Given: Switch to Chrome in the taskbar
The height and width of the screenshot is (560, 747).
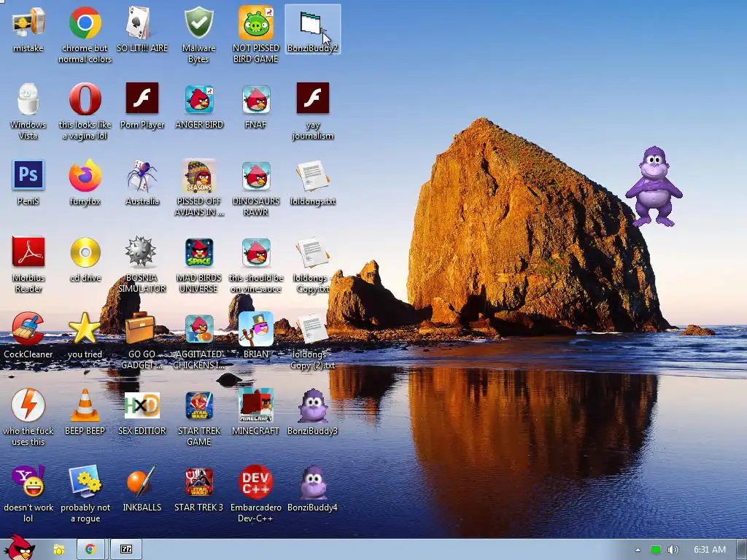Looking at the screenshot, I should tap(90, 550).
